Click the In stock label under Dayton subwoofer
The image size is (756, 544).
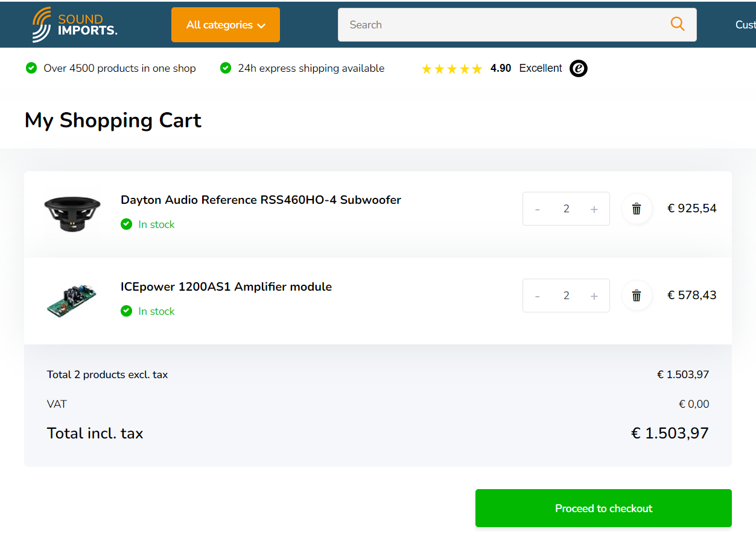(x=156, y=224)
